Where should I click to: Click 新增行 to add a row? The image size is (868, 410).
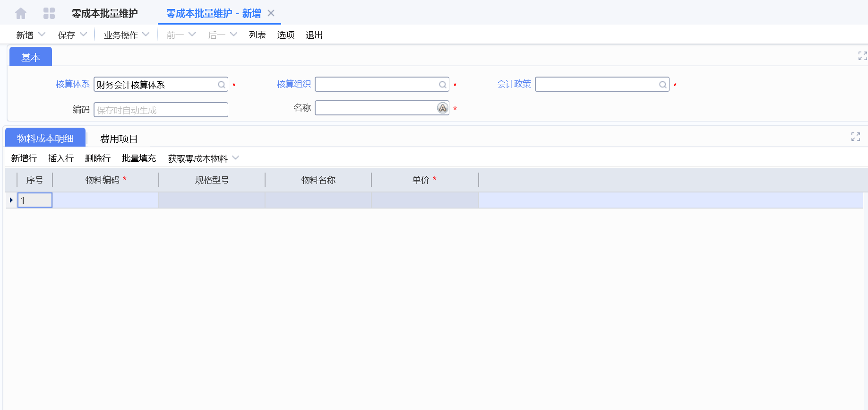(x=24, y=158)
